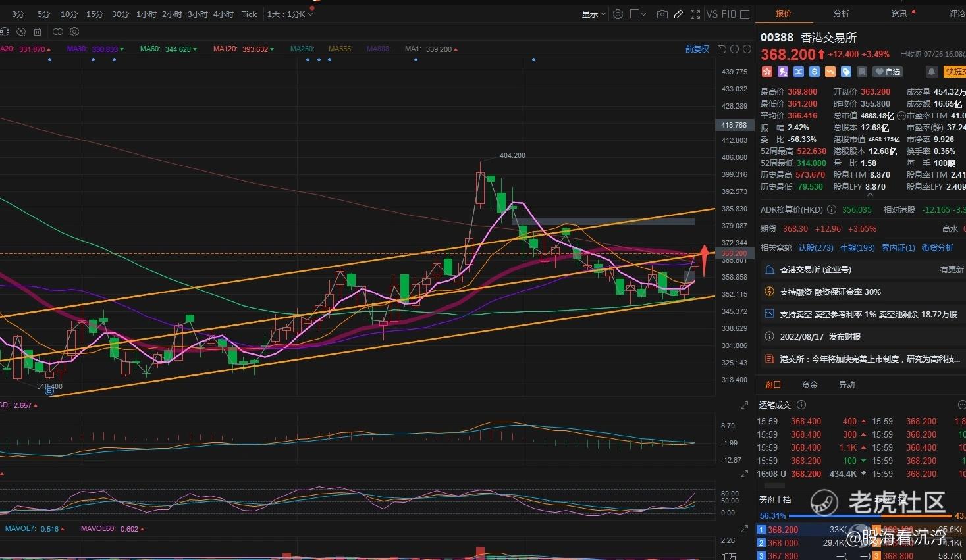Zoom in chart with plus icon
Viewport: 966px width, 560px height.
pyautogui.click(x=747, y=49)
